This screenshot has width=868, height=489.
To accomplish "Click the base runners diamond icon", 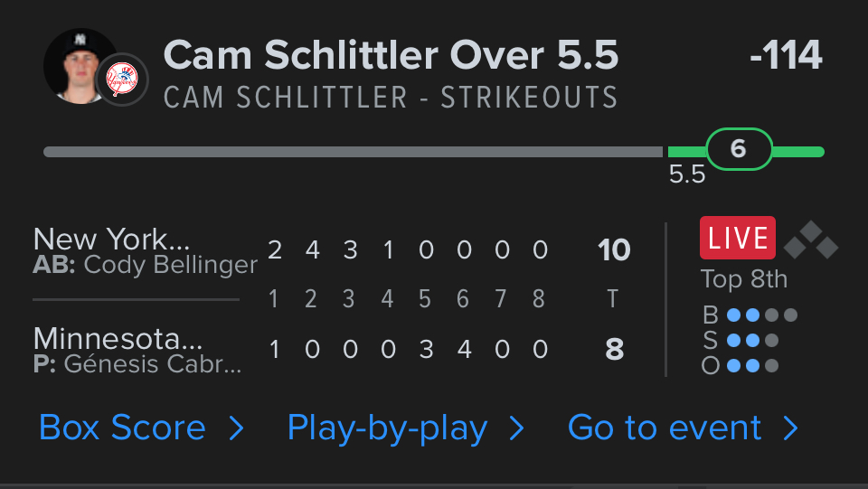I will tap(811, 240).
